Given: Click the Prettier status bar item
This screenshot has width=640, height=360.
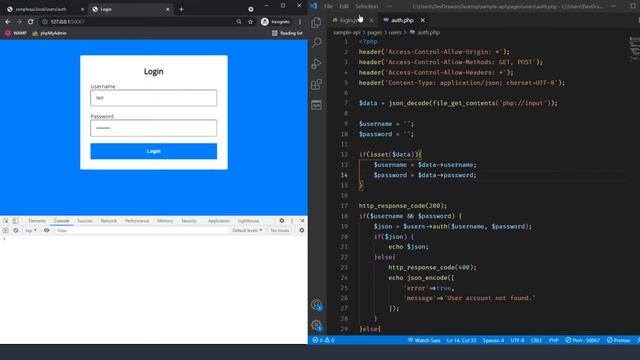Looking at the screenshot, I should pyautogui.click(x=619, y=340).
